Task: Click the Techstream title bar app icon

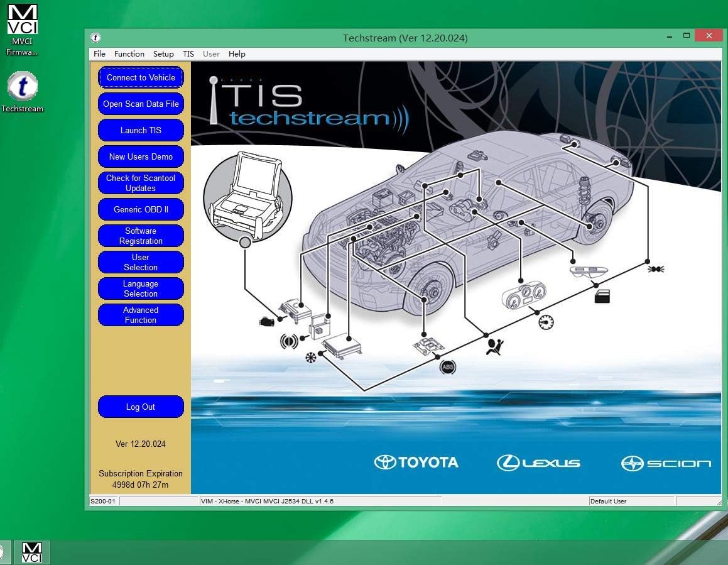Action: pos(95,38)
